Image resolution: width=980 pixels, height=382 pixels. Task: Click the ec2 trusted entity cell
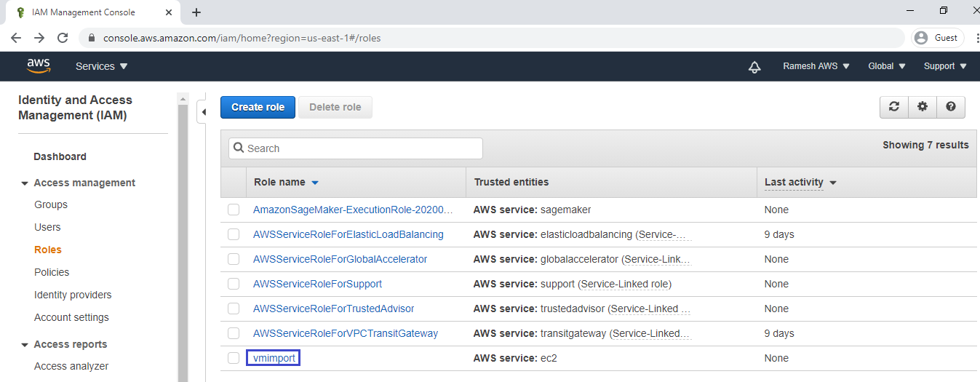[x=515, y=358]
